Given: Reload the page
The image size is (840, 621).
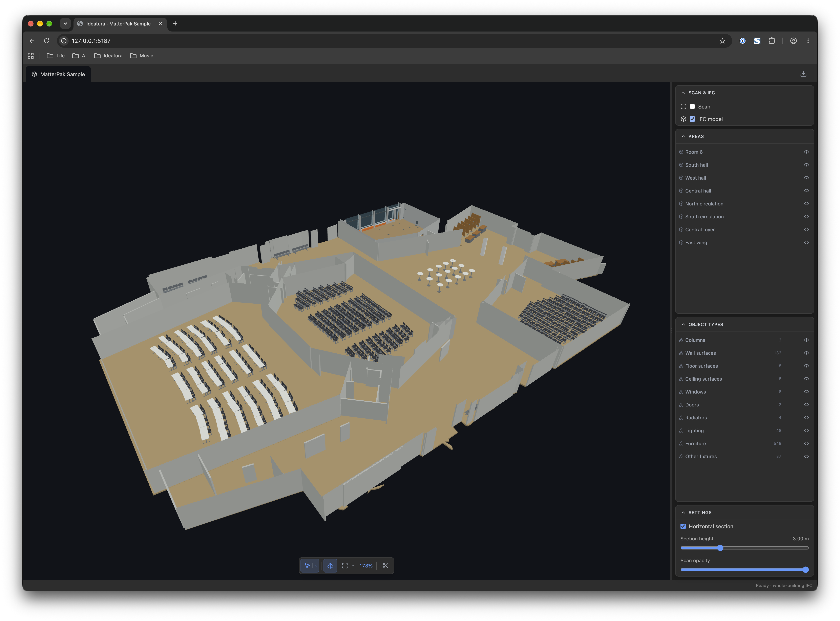Looking at the screenshot, I should 47,41.
